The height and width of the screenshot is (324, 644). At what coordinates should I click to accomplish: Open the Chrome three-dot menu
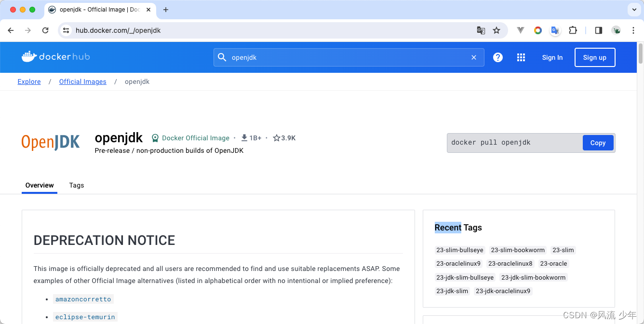click(633, 30)
